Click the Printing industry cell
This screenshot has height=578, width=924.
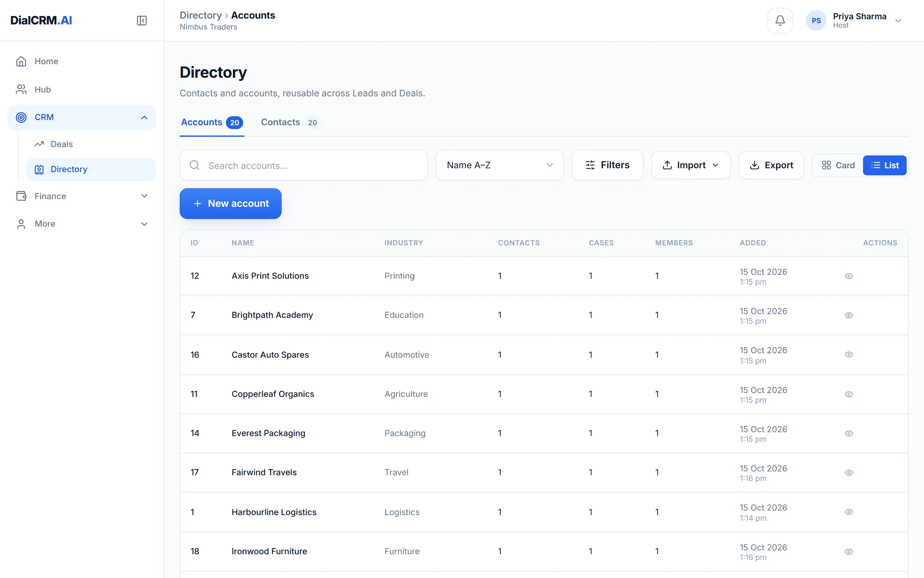[x=399, y=276]
